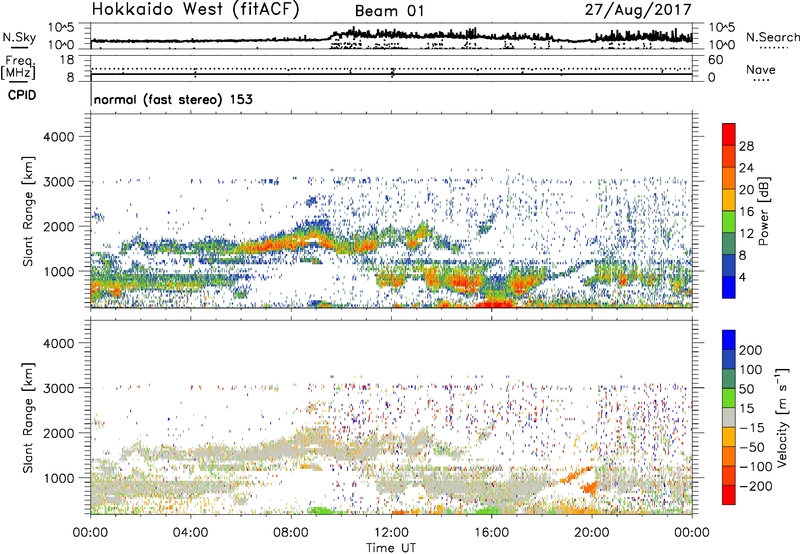800x554 pixels.
Task: Select the "60" Nave axis tick label
Action: pos(716,60)
